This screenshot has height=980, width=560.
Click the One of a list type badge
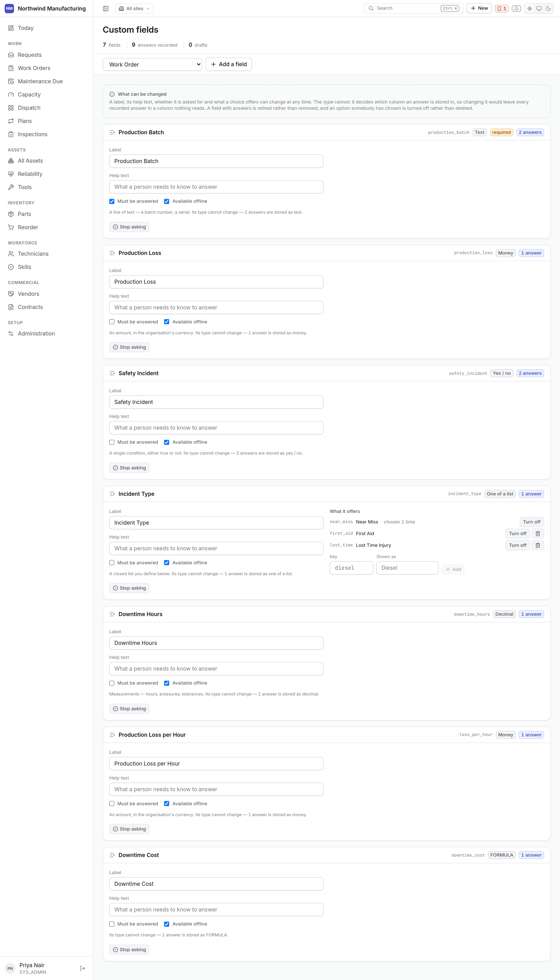point(500,494)
